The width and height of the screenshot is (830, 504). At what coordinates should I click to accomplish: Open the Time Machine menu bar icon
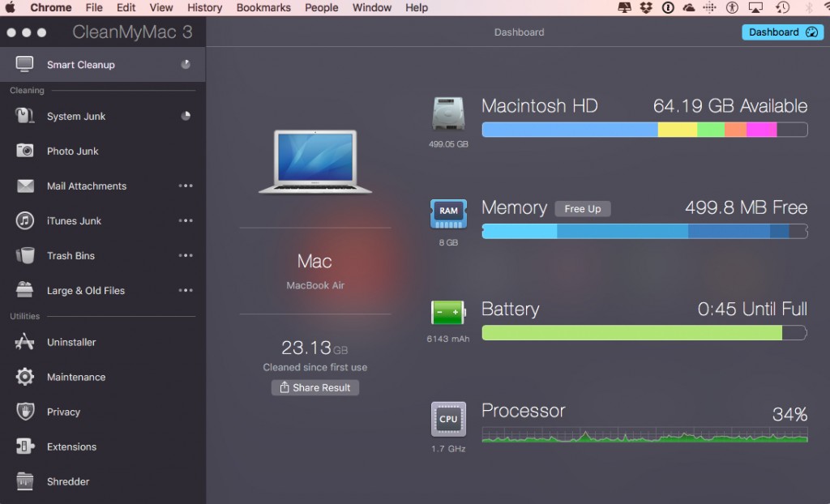(x=782, y=7)
